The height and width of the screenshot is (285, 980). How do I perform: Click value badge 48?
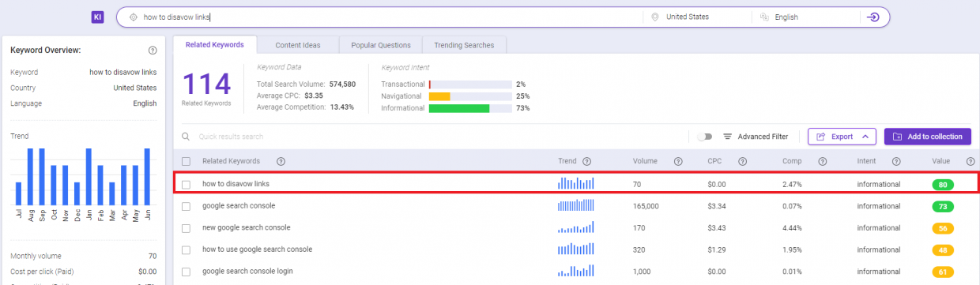943,249
